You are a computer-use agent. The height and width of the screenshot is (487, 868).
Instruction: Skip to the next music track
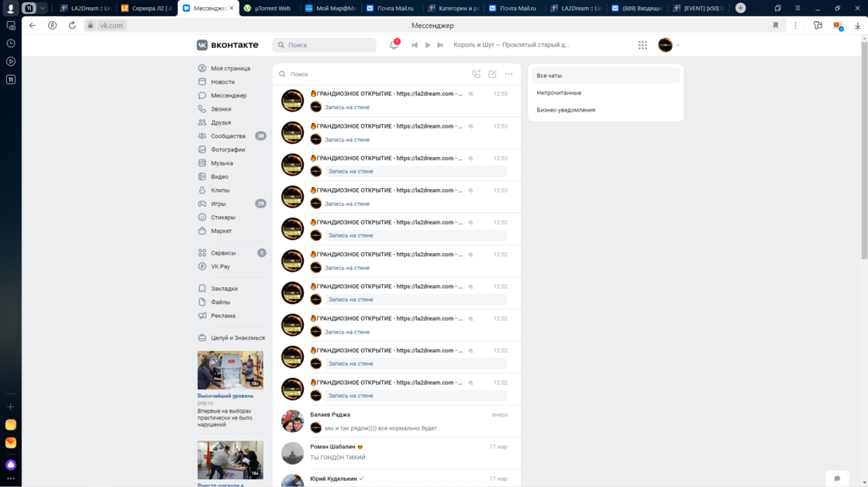pyautogui.click(x=440, y=45)
